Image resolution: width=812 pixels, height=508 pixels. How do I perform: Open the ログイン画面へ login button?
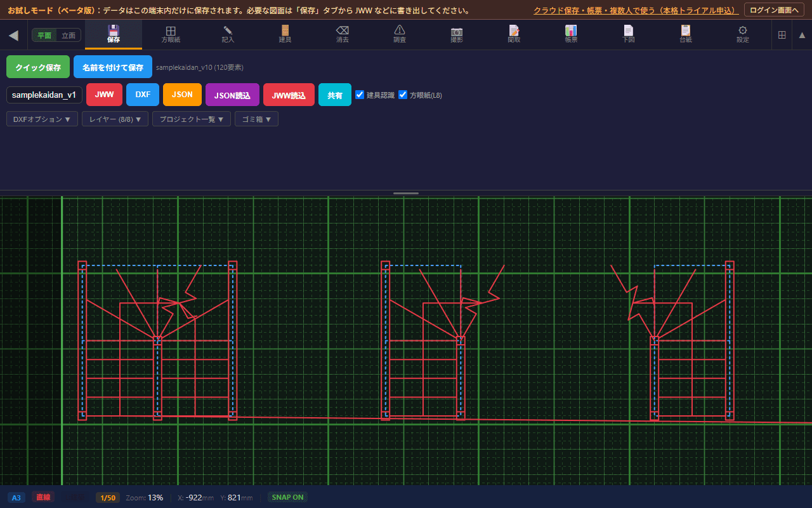[x=774, y=10]
